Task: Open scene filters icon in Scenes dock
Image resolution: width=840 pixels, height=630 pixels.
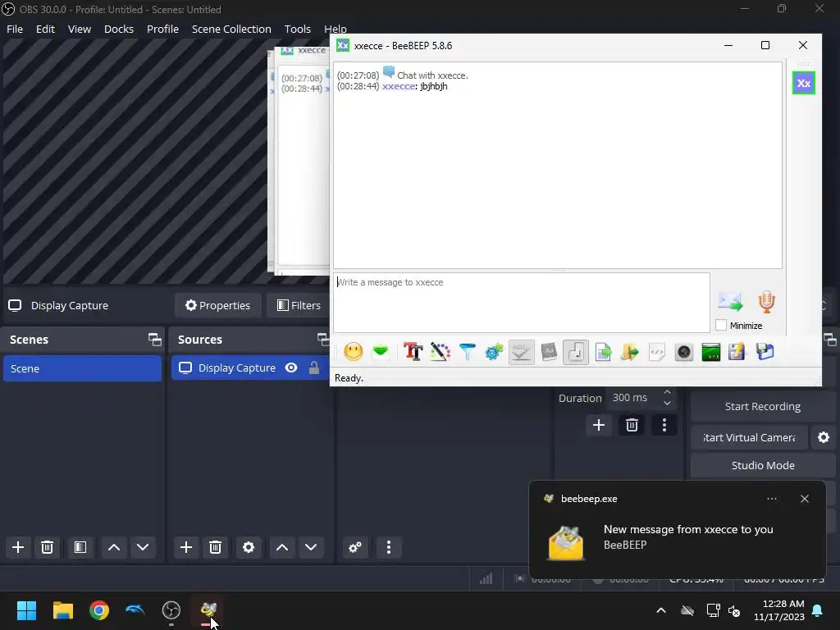Action: [80, 547]
